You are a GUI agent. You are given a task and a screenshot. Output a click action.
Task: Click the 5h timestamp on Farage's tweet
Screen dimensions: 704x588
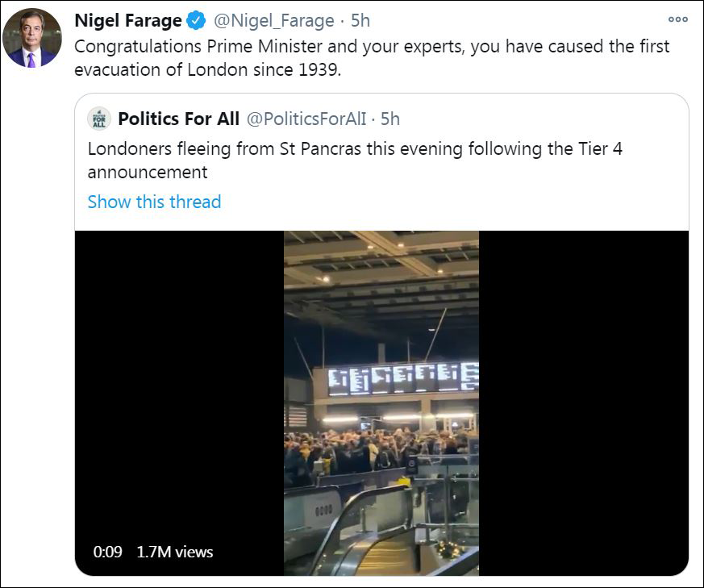tap(360, 20)
